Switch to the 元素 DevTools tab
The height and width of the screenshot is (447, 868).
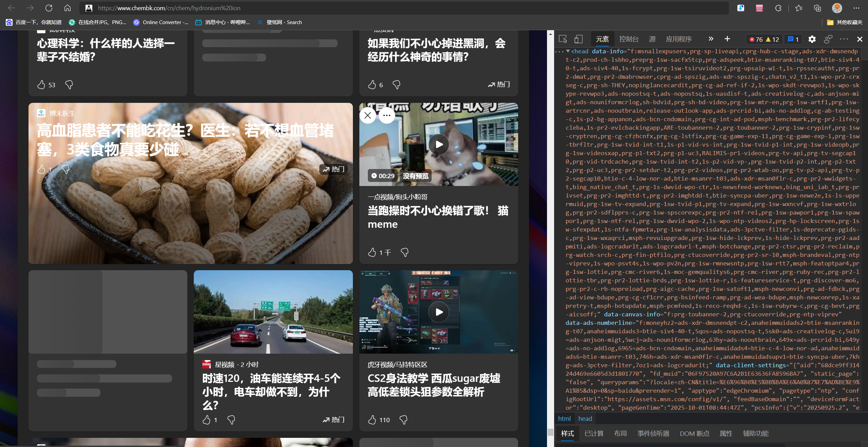[602, 39]
